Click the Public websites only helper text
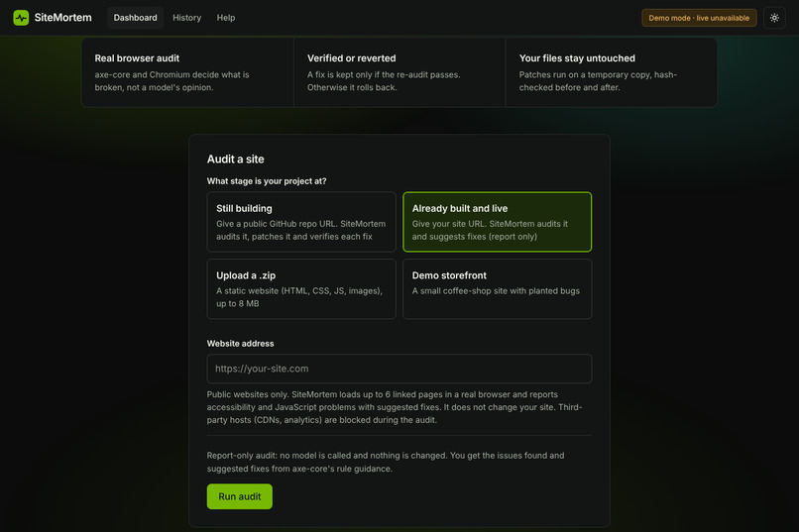 click(x=395, y=407)
